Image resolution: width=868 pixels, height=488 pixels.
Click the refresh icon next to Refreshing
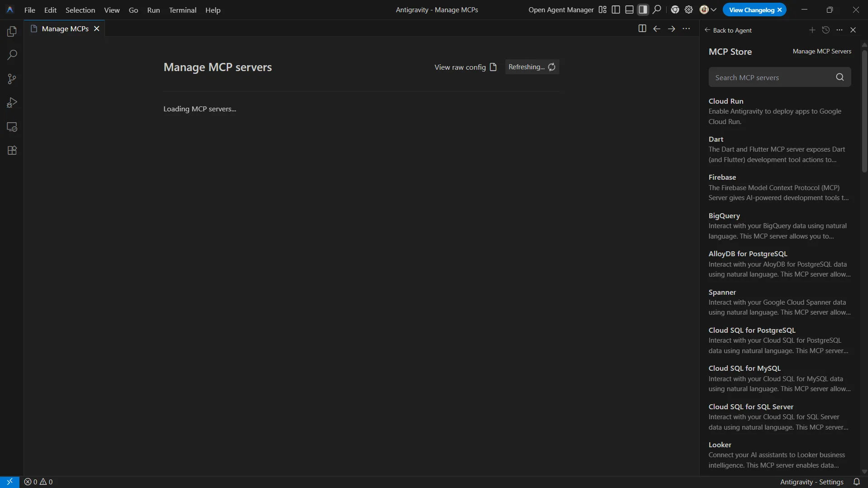552,67
